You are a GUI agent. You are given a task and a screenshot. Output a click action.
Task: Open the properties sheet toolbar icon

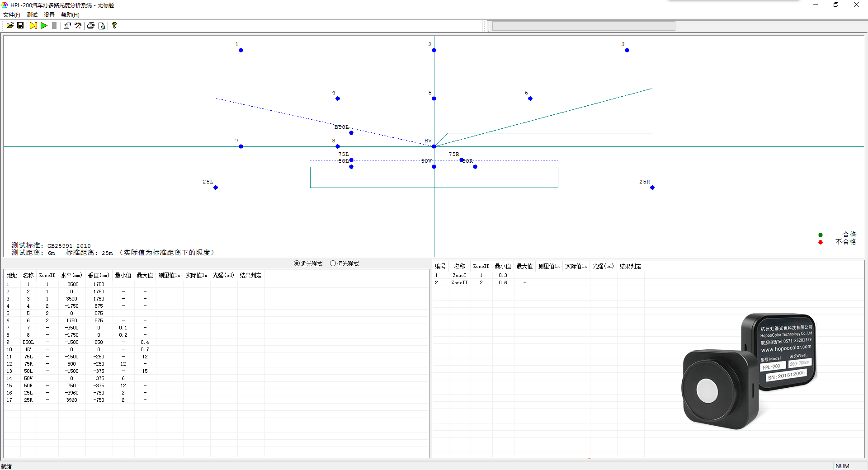point(67,26)
